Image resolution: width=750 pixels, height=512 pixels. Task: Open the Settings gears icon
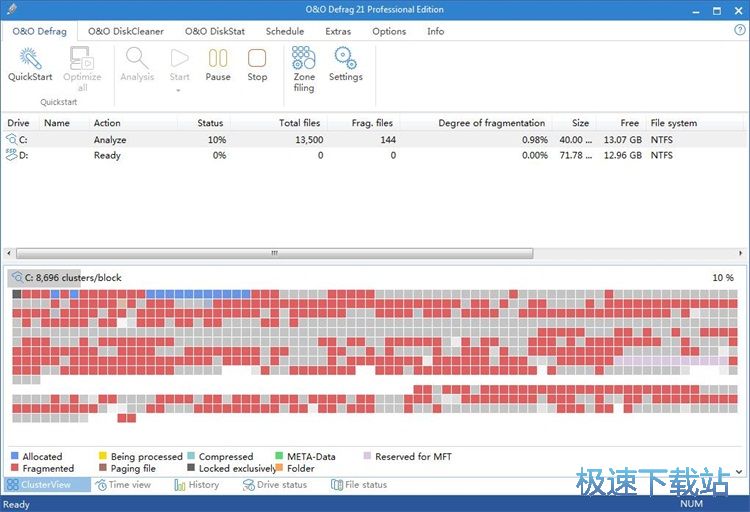click(345, 58)
